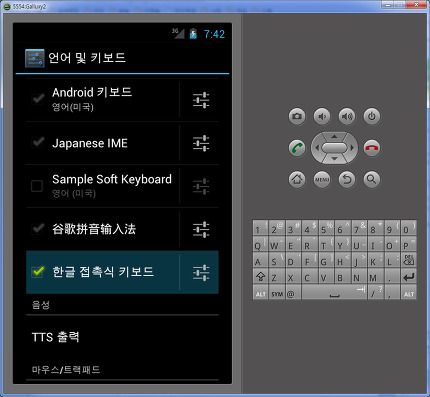Click the D-pad up arrow

point(334,136)
